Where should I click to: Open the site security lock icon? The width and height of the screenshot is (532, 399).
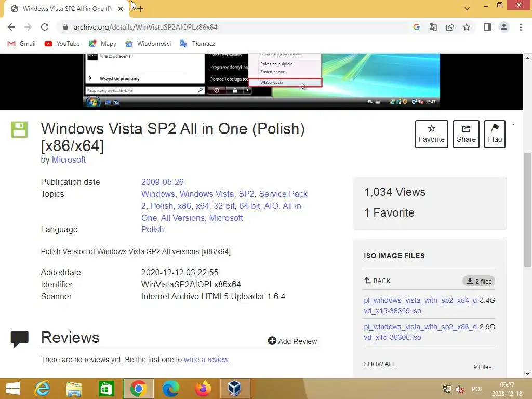click(65, 27)
